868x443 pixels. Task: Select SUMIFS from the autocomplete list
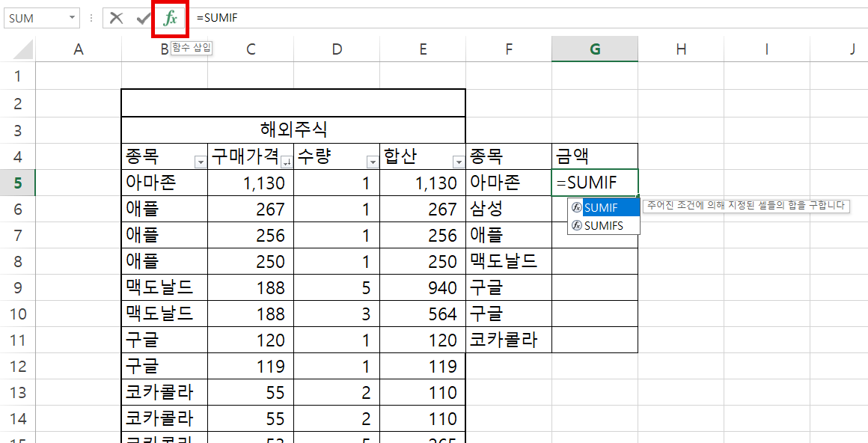pyautogui.click(x=604, y=225)
